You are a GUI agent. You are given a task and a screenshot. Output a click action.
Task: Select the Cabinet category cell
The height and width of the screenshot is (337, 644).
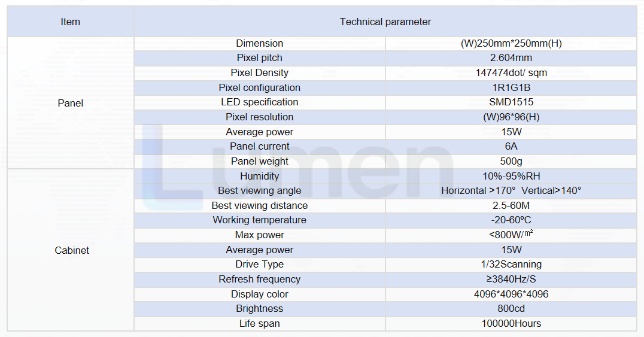tap(71, 250)
